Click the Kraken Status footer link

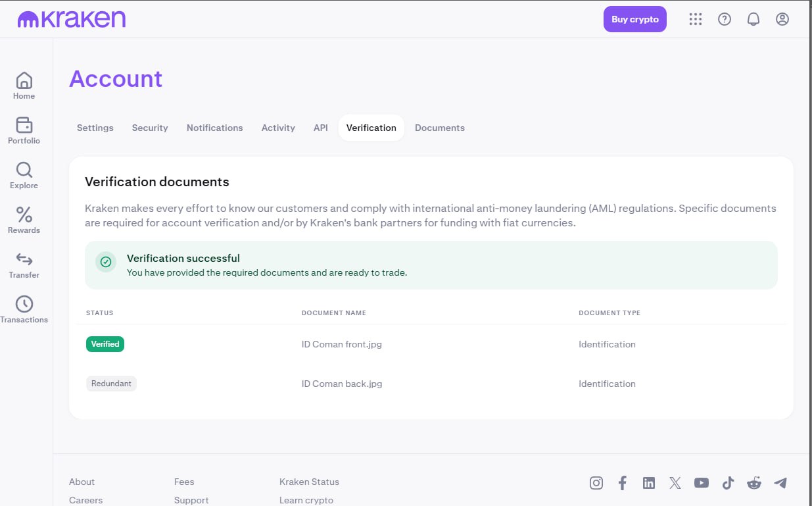point(309,482)
